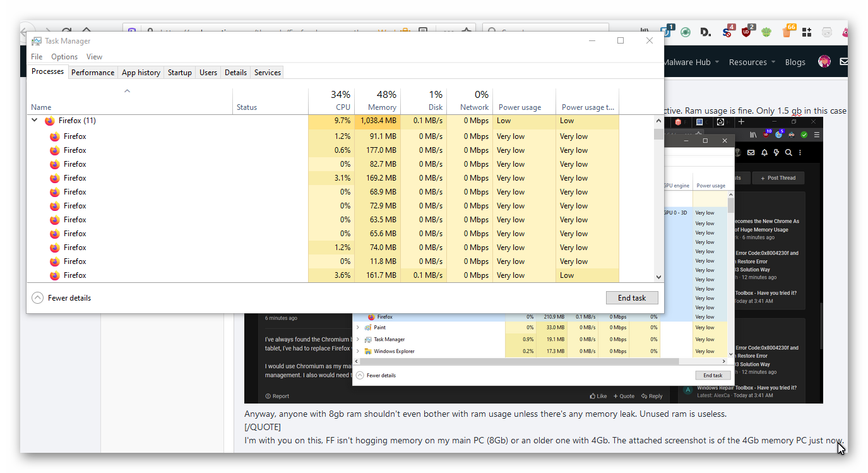Click the Firefox icon in the 68.9 MB row
This screenshot has width=868, height=473.
pos(55,192)
